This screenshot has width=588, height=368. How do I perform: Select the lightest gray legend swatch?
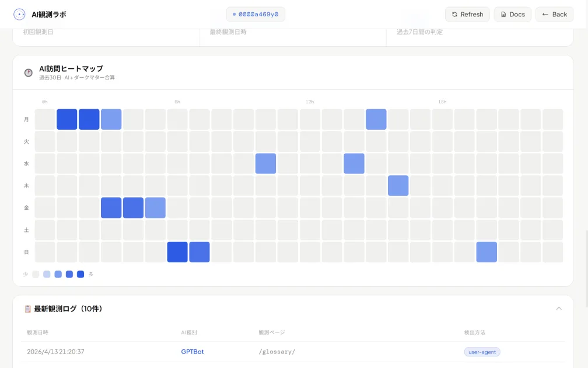coord(36,274)
